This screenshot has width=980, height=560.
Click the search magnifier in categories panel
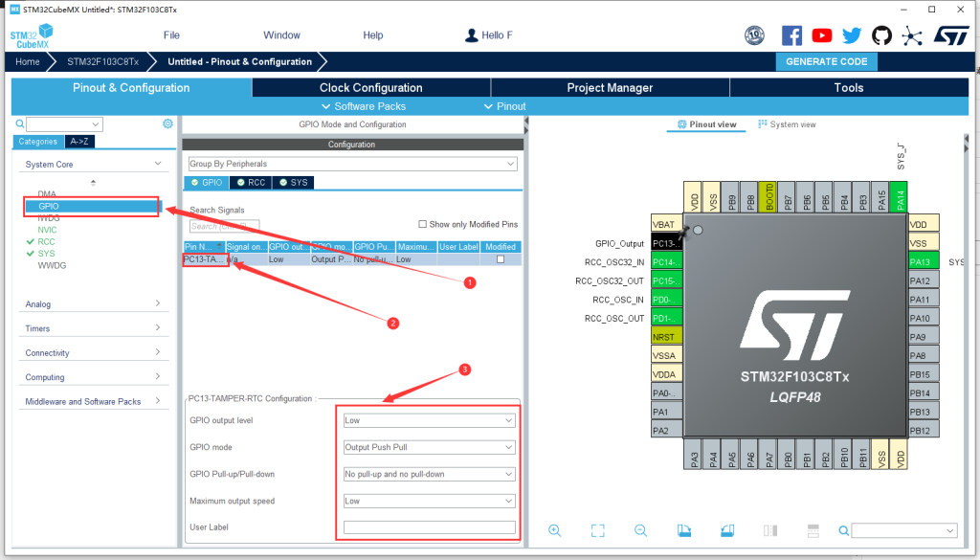[20, 123]
